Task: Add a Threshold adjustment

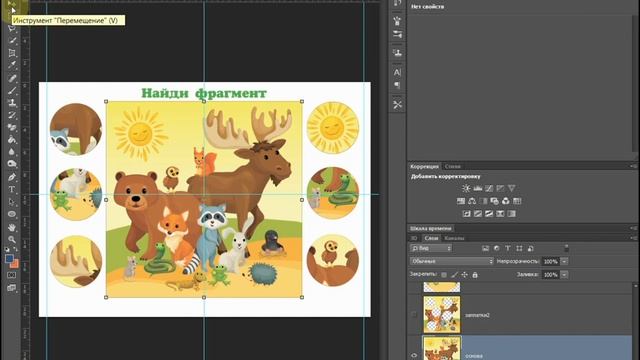Action: (489, 213)
